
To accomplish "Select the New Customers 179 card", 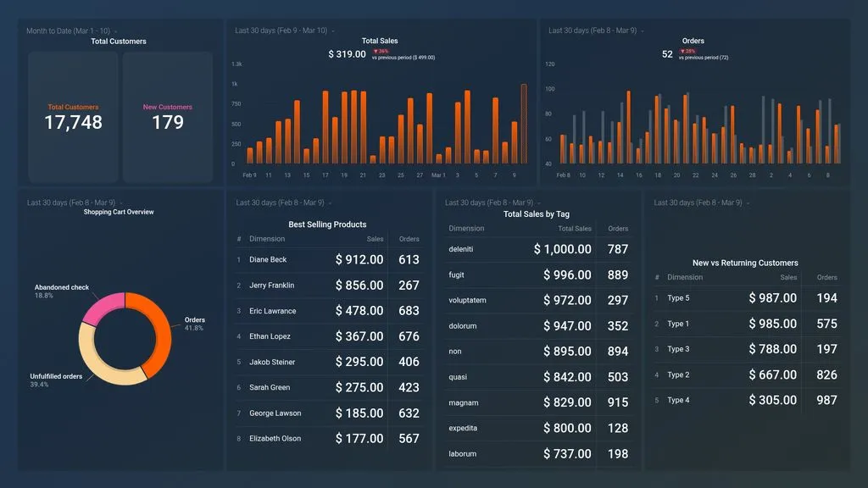I will pos(168,117).
